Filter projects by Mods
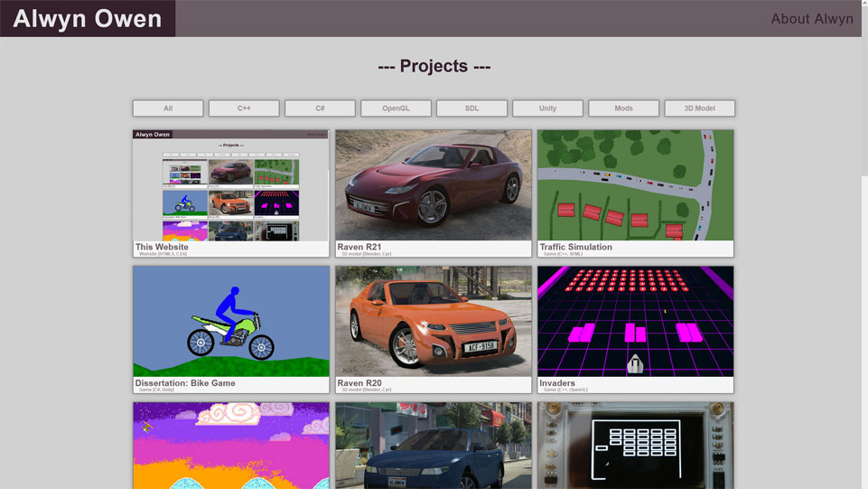The height and width of the screenshot is (489, 868). 623,108
